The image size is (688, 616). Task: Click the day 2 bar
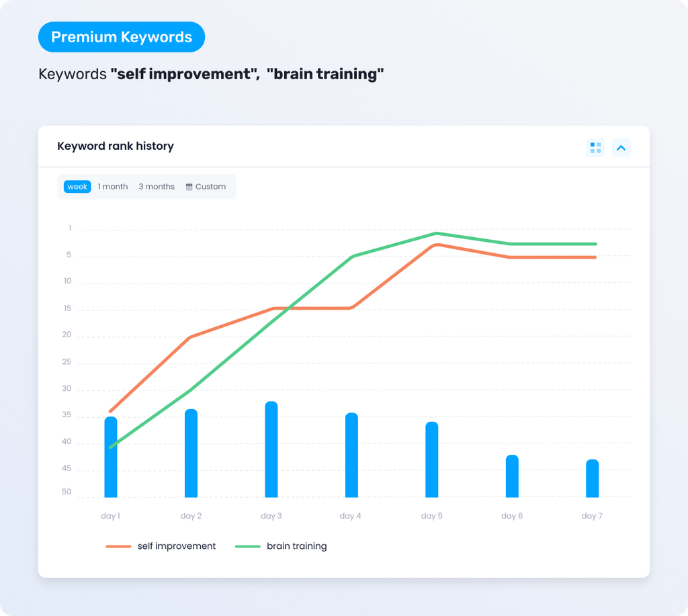click(x=191, y=453)
